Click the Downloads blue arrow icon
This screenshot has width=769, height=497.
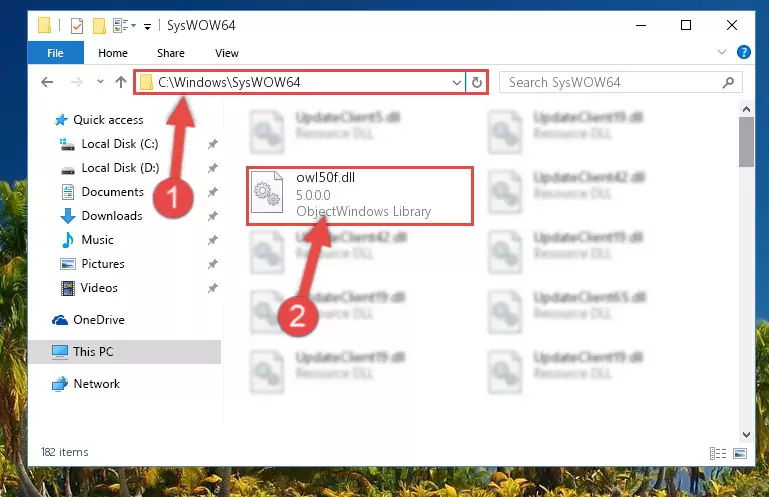click(68, 216)
